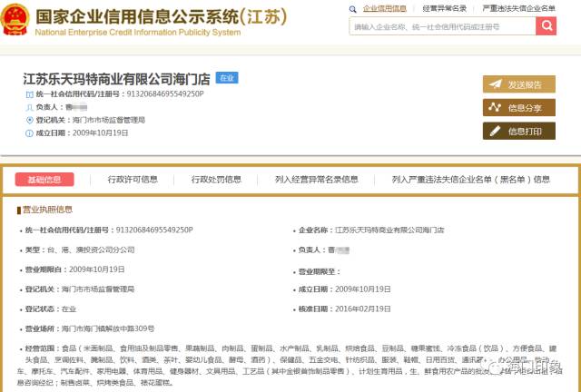Click the national emblem logo

pos(15,19)
